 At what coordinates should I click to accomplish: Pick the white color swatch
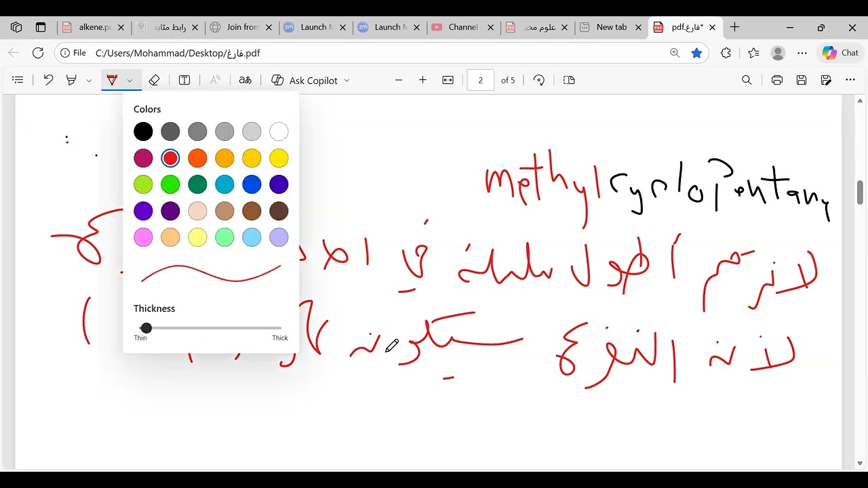click(x=279, y=131)
